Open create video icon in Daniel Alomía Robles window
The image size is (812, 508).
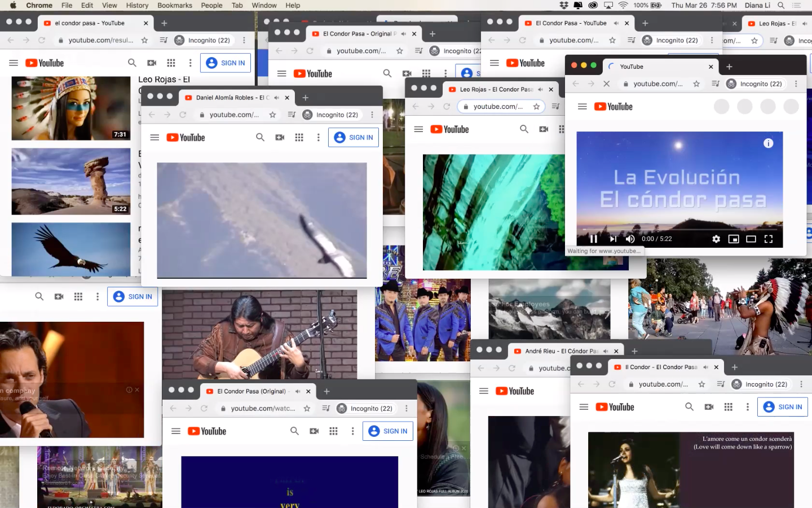[x=280, y=137]
